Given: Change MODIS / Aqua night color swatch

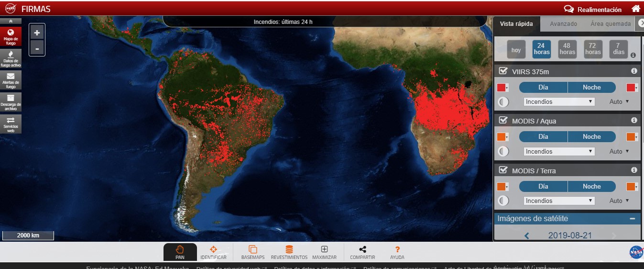Looking at the screenshot, I should click(632, 137).
